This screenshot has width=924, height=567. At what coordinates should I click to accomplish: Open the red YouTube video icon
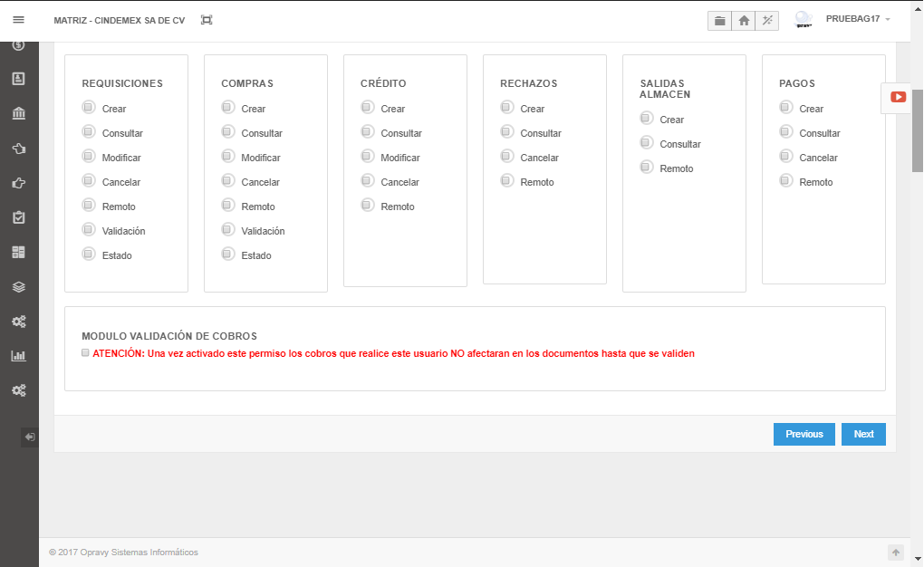(898, 97)
